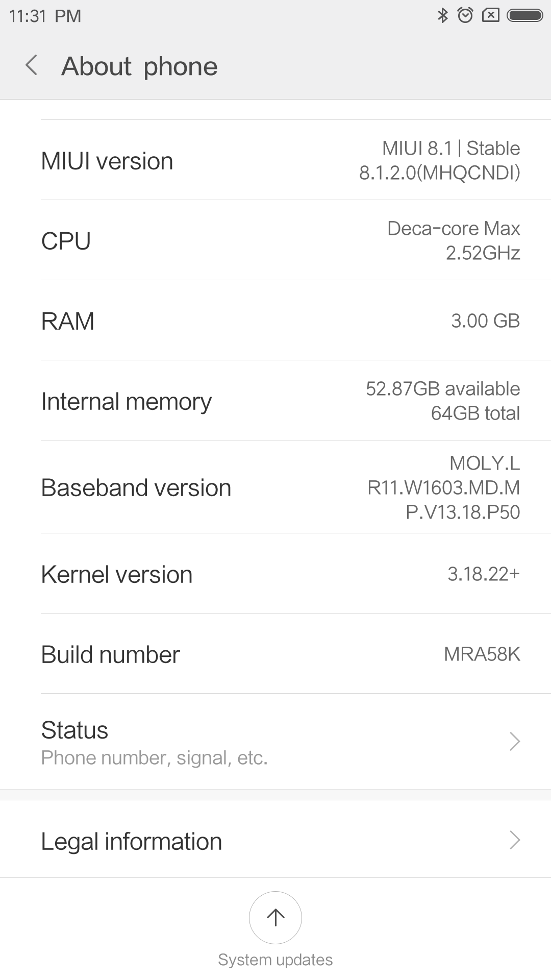Expand Status via its chevron
The height and width of the screenshot is (980, 551).
tap(515, 741)
